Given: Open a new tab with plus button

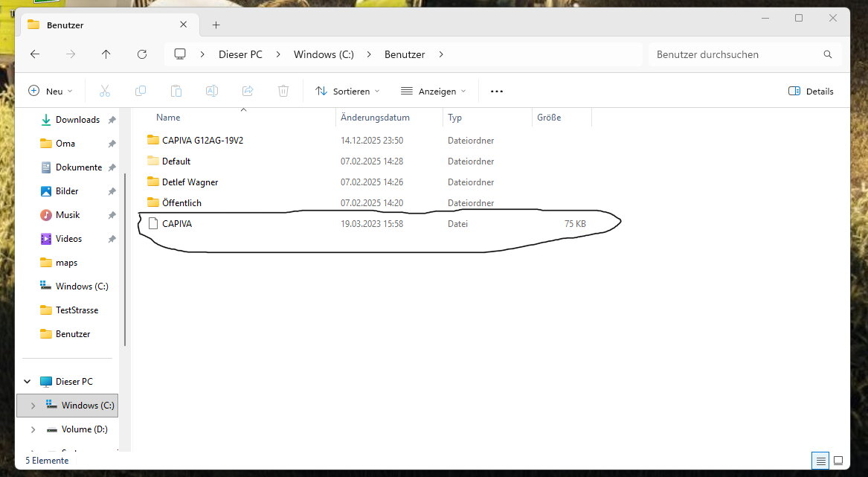Looking at the screenshot, I should pyautogui.click(x=216, y=25).
